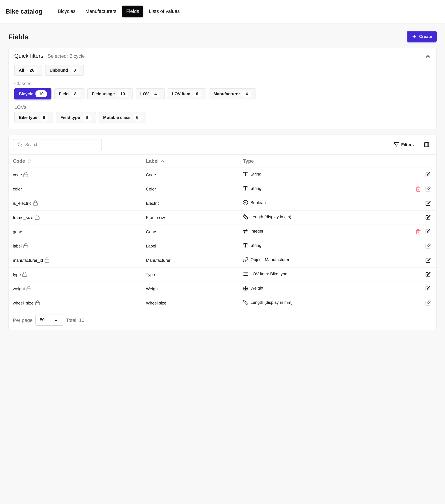Screen dimensions: 445x504
Task: Filter by the Field class
Action: [69, 94]
